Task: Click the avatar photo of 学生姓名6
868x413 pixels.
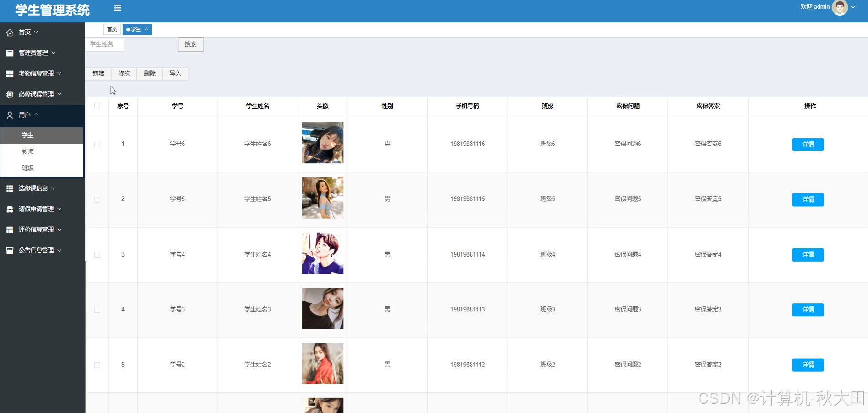Action: [323, 143]
